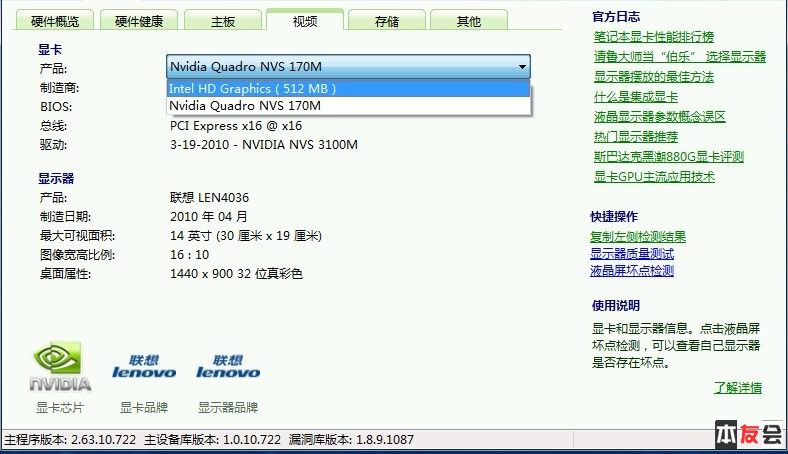Image resolution: width=788 pixels, height=454 pixels.
Task: Click monitor product 联想 LEN4036
Action: [209, 198]
